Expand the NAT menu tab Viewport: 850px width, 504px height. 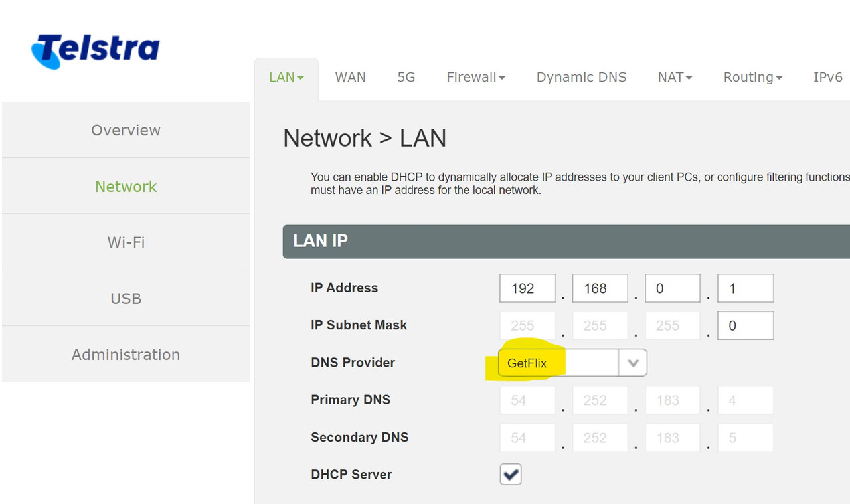click(x=675, y=77)
